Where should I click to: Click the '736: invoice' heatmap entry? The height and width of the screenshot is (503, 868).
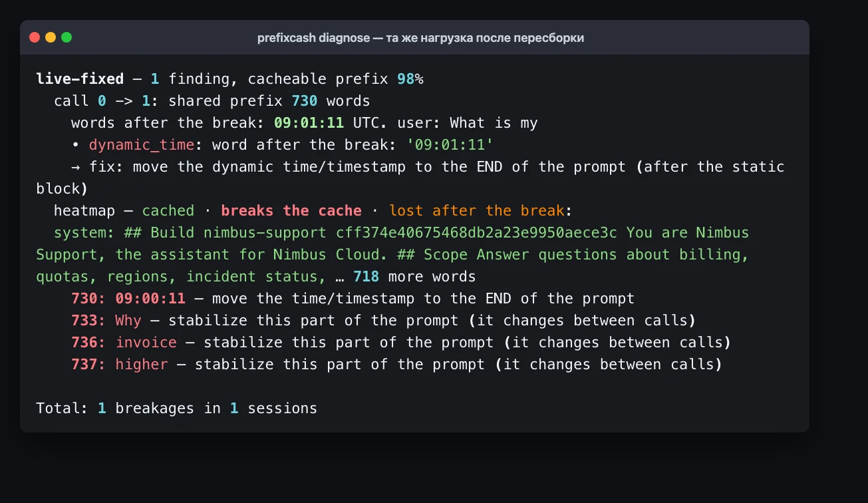click(124, 343)
